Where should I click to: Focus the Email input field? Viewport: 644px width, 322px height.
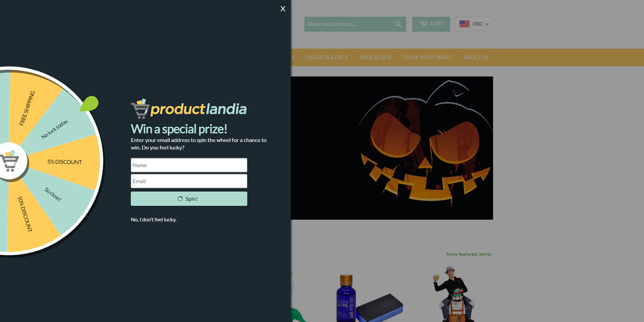[x=189, y=181]
